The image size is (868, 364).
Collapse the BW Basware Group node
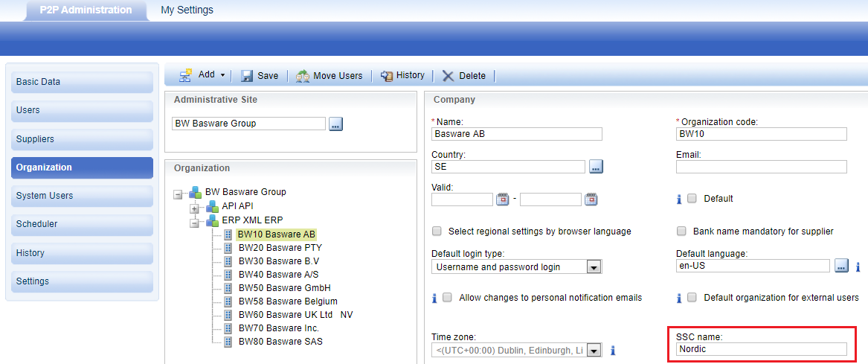click(178, 194)
